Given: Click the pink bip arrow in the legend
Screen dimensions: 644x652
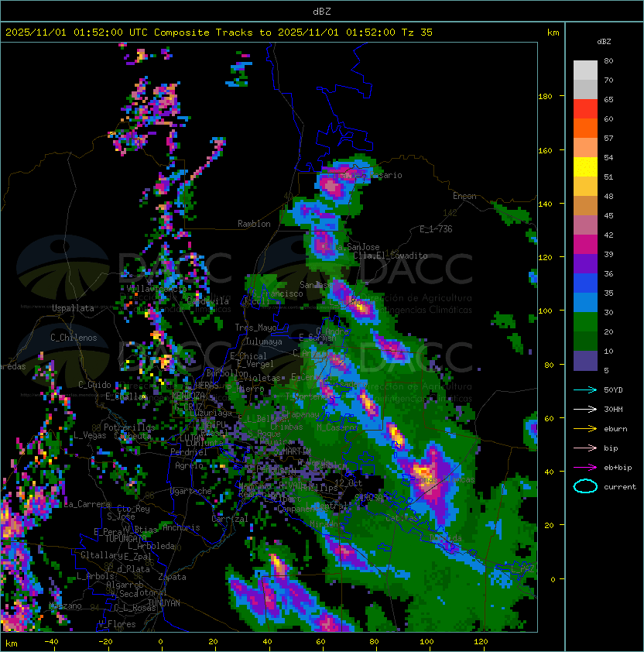Looking at the screenshot, I should 585,448.
